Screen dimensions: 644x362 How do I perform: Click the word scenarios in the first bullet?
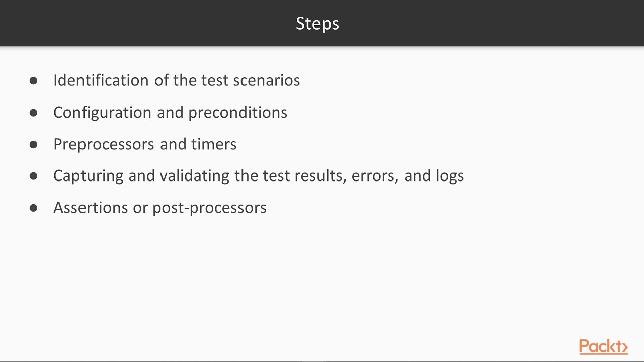[x=267, y=80]
